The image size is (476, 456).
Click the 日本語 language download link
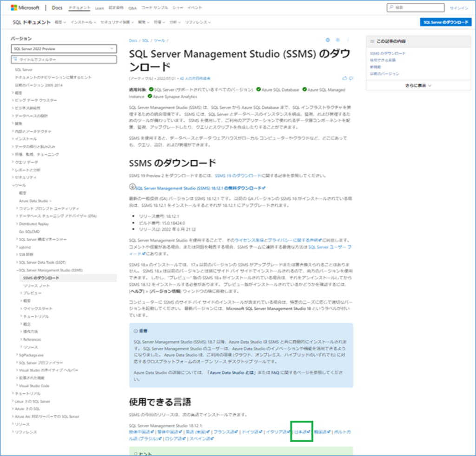coord(302,432)
